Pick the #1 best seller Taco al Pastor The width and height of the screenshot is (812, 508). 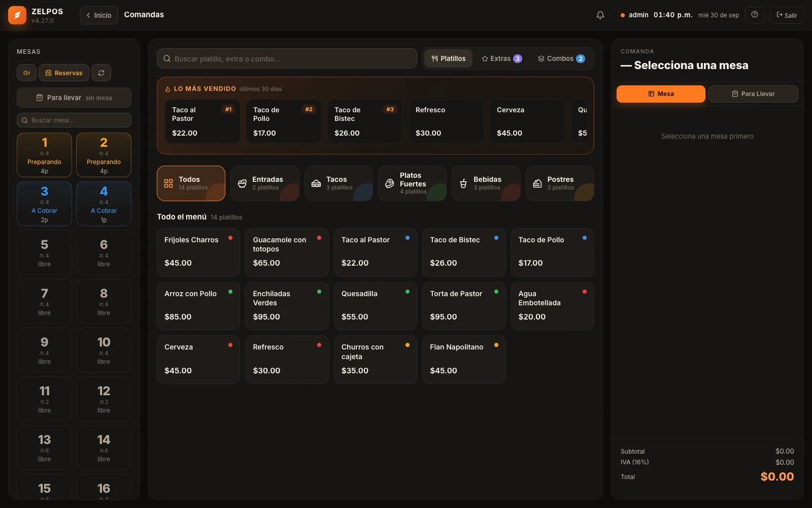pos(202,121)
